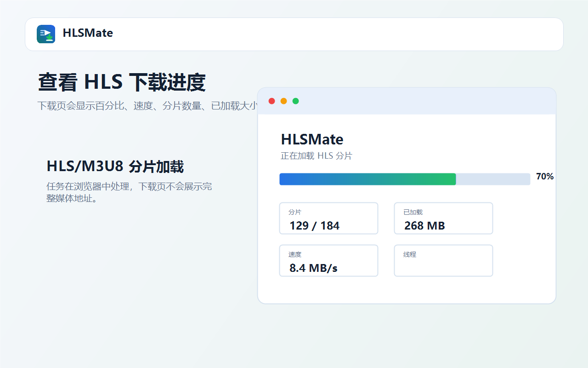Click the 70% progress label

pyautogui.click(x=545, y=177)
